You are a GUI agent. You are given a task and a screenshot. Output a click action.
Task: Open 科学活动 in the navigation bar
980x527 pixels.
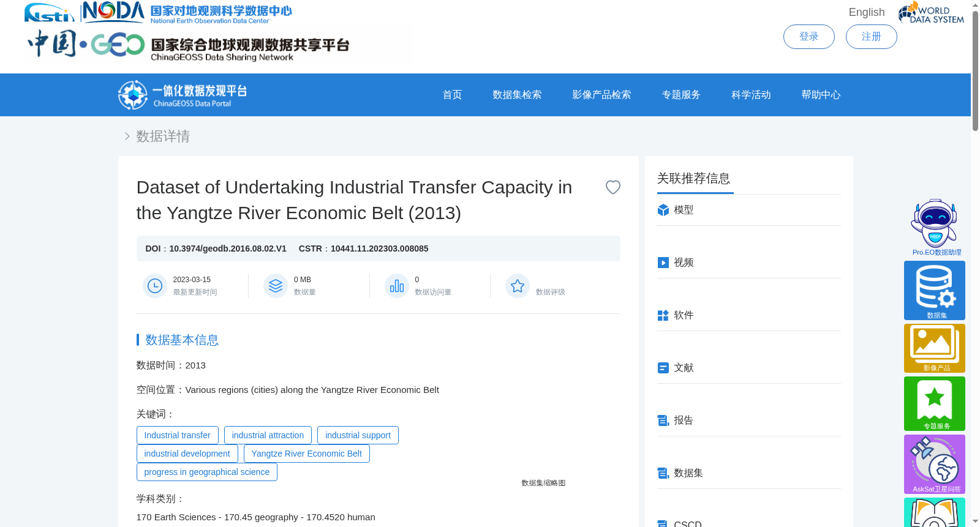point(751,95)
